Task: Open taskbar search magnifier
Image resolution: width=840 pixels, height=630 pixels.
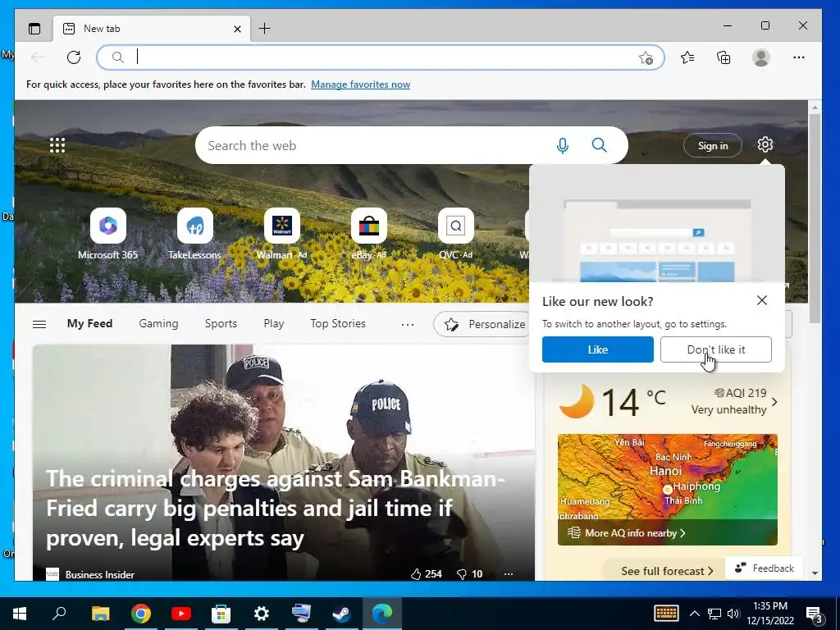Action: tap(59, 614)
